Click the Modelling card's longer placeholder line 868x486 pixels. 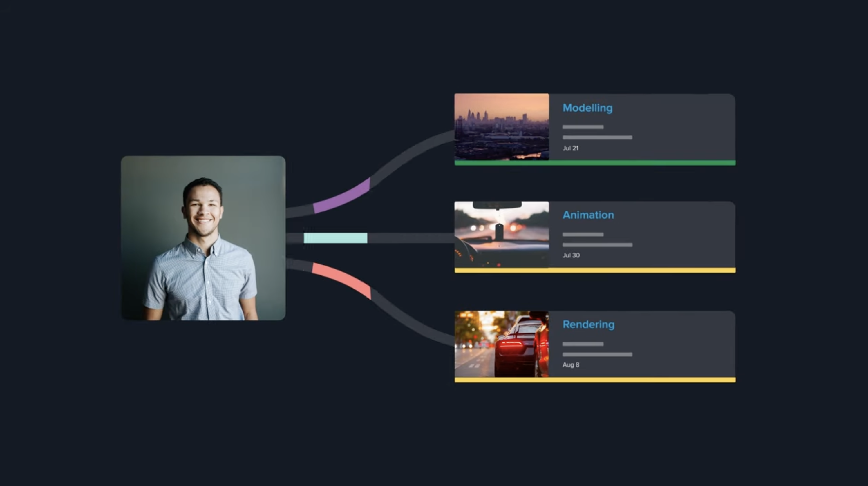point(597,137)
